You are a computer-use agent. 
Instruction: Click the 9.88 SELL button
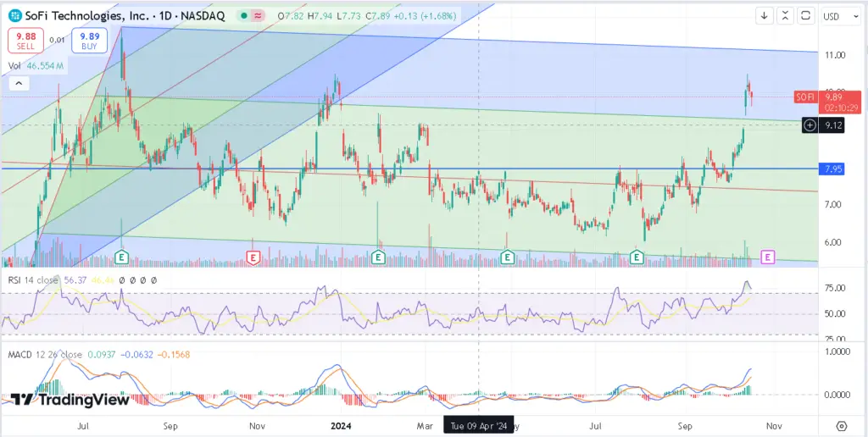(25, 41)
